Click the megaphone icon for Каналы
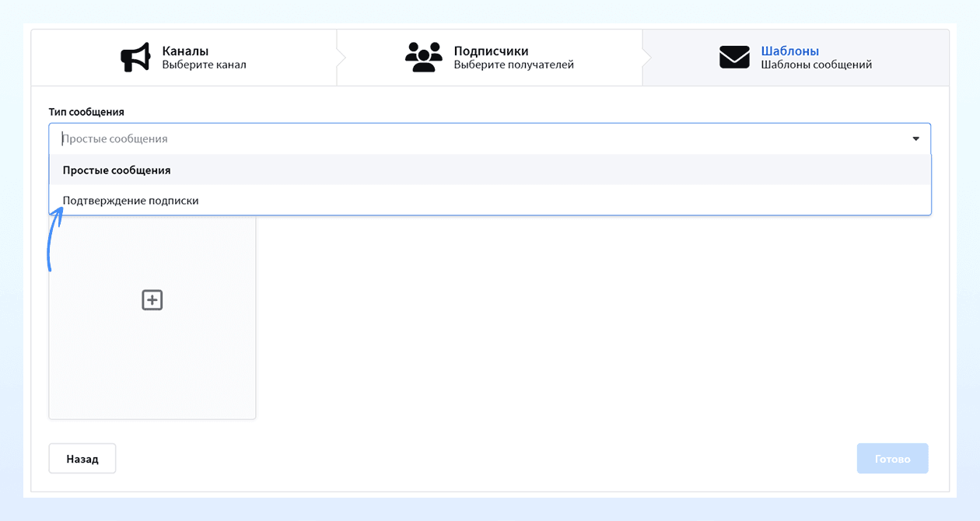 [x=135, y=58]
